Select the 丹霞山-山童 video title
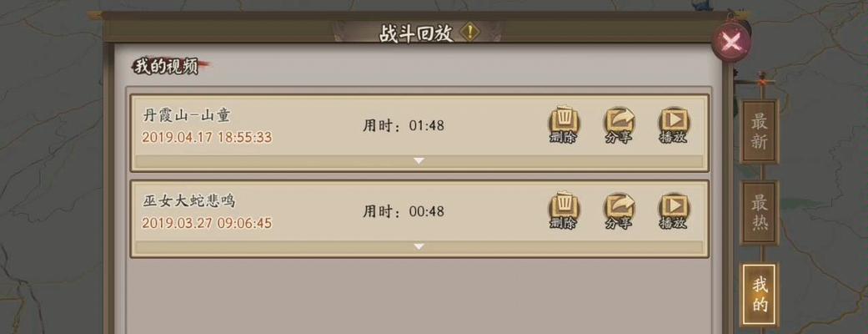The height and width of the screenshot is (334, 868). (187, 115)
